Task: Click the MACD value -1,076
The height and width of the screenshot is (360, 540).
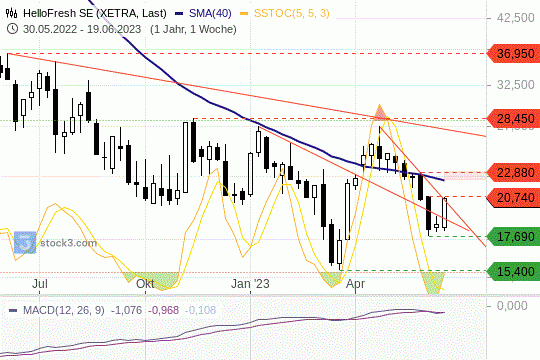Action: point(126,310)
